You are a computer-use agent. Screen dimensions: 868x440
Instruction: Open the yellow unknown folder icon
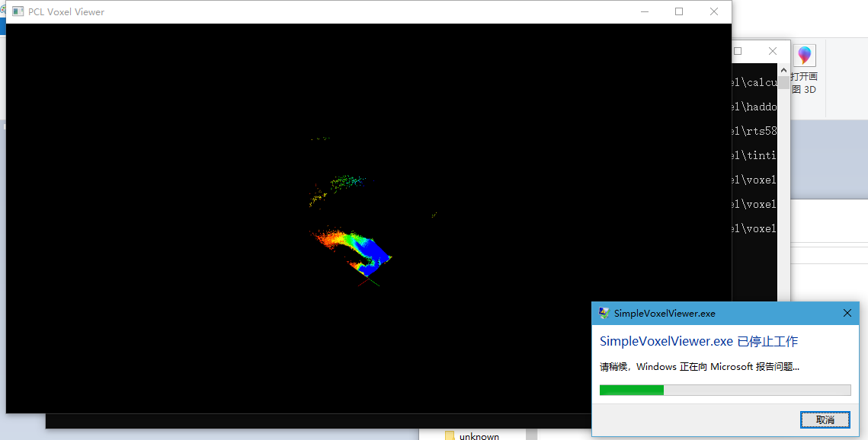449,435
